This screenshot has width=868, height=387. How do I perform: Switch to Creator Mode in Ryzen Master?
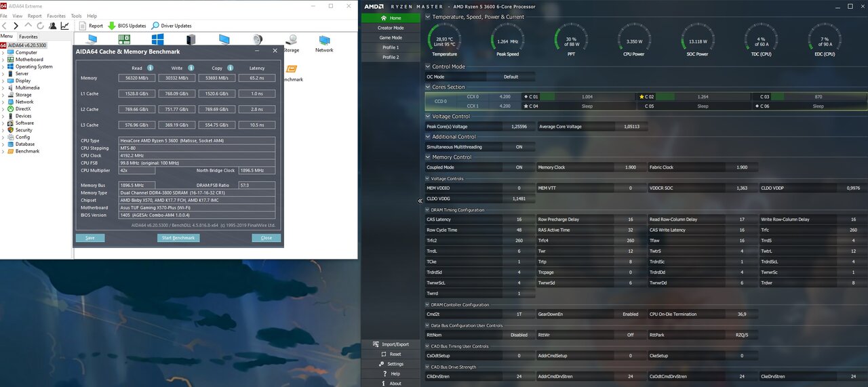(x=391, y=28)
